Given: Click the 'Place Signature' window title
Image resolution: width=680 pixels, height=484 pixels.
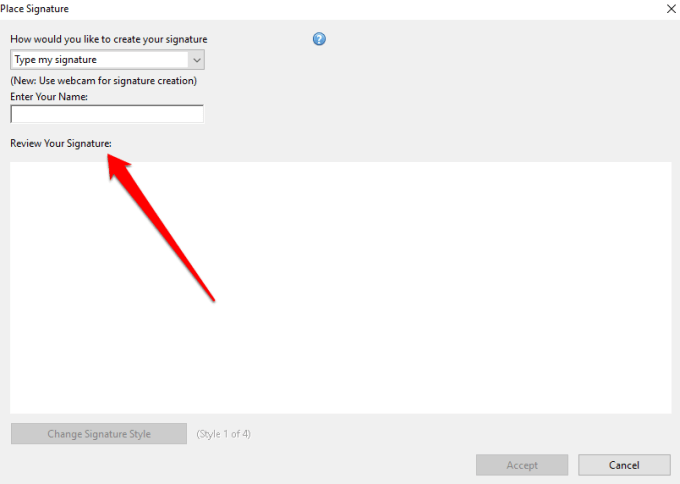Looking at the screenshot, I should [x=34, y=9].
